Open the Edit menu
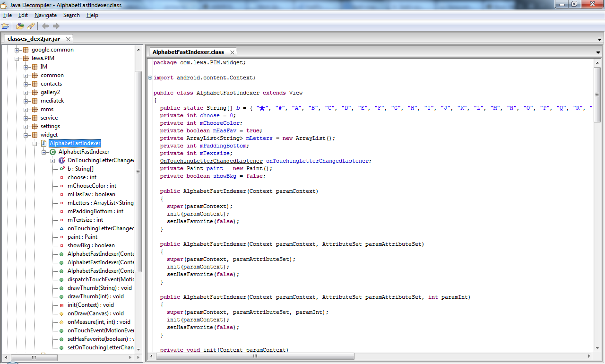Image resolution: width=605 pixels, height=364 pixels. [x=23, y=15]
